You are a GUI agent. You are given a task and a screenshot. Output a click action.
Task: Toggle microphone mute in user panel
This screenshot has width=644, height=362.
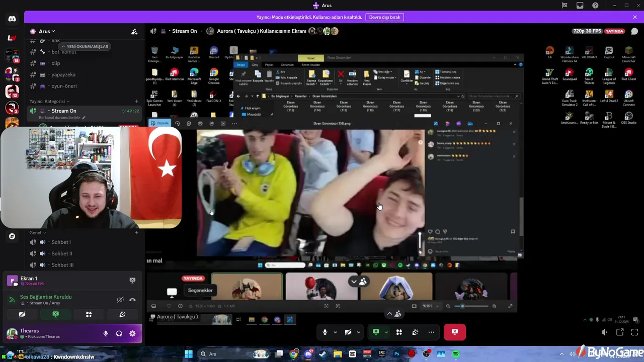pyautogui.click(x=106, y=333)
